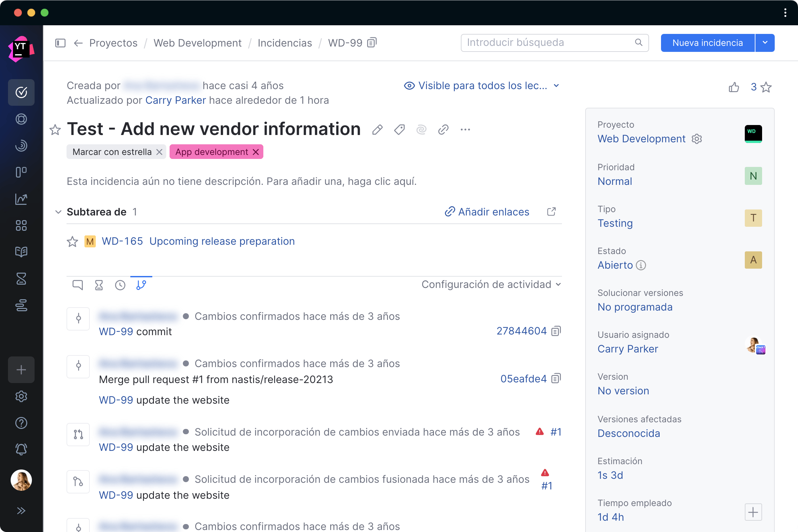Click the Nueva incidencia button
This screenshot has width=798, height=532.
pos(708,43)
